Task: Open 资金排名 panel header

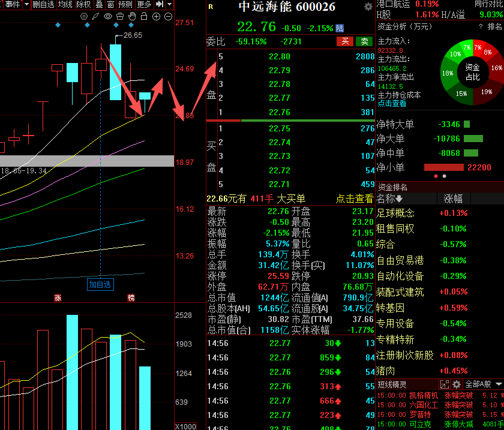Action: tap(392, 187)
